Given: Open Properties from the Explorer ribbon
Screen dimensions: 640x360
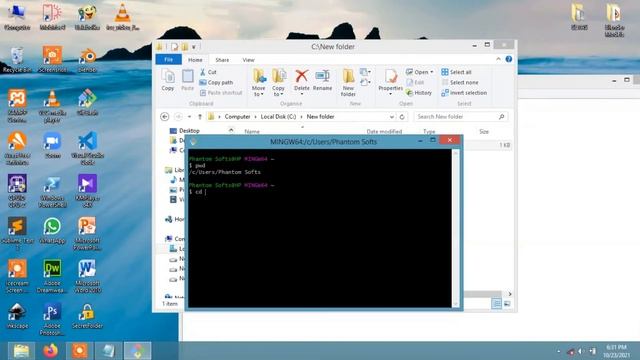Looking at the screenshot, I should tap(391, 82).
